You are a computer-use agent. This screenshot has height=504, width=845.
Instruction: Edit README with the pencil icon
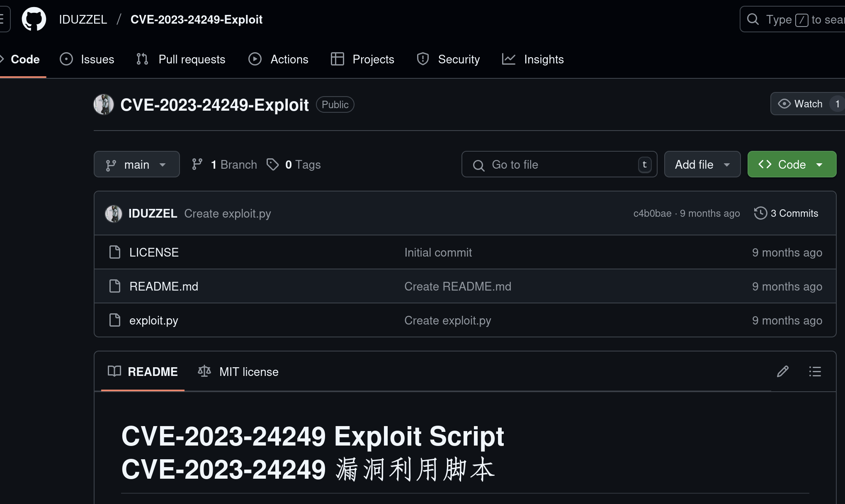click(x=782, y=371)
